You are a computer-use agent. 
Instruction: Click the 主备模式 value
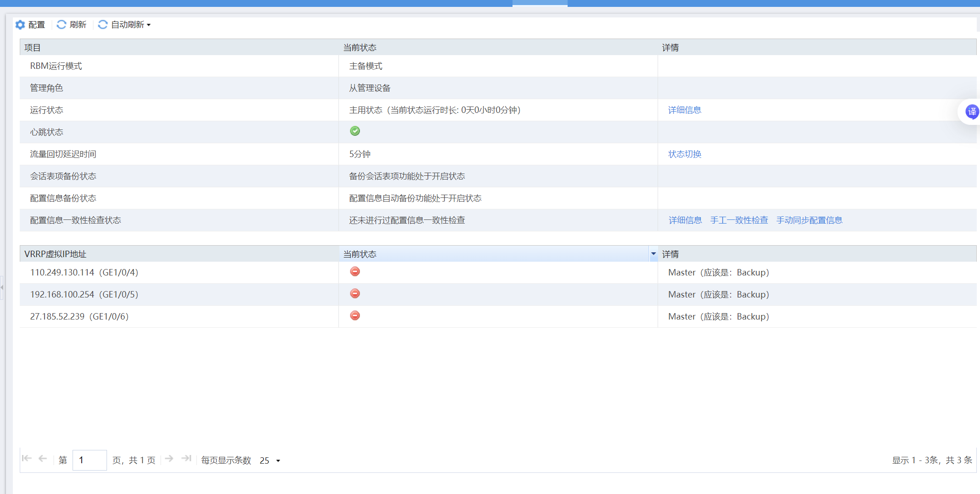tap(366, 66)
